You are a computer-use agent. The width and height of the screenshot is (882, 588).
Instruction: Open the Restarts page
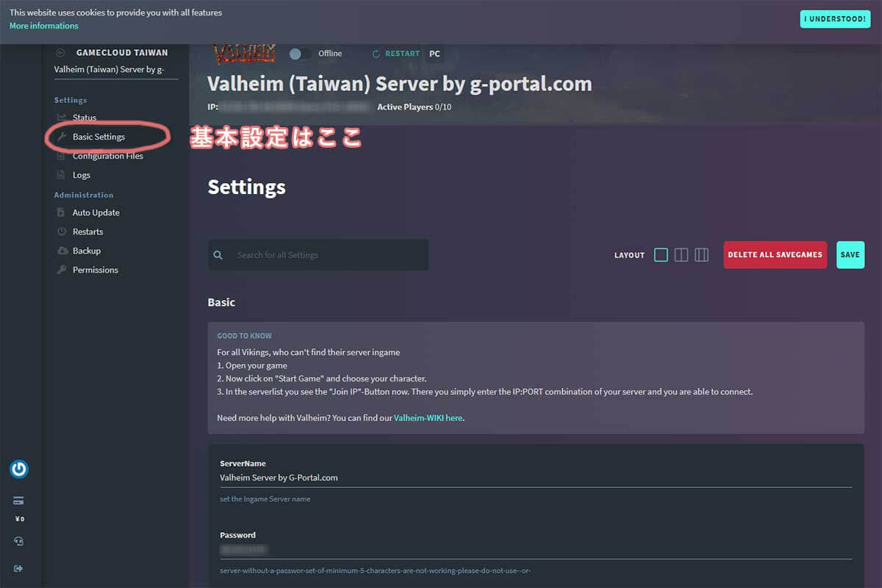pyautogui.click(x=87, y=232)
